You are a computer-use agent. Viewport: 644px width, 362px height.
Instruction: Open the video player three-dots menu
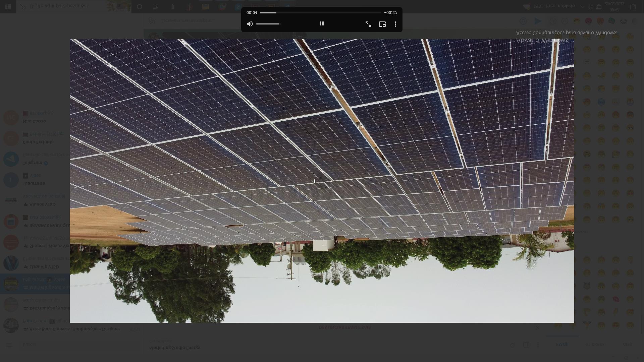point(395,24)
